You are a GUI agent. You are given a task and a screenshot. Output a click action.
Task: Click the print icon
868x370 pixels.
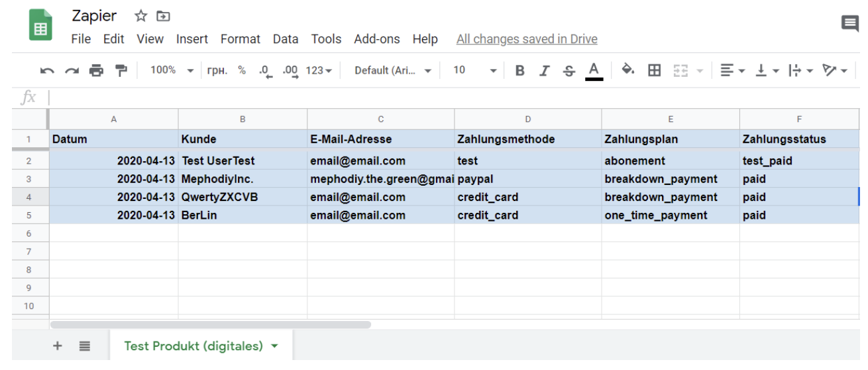pyautogui.click(x=97, y=70)
